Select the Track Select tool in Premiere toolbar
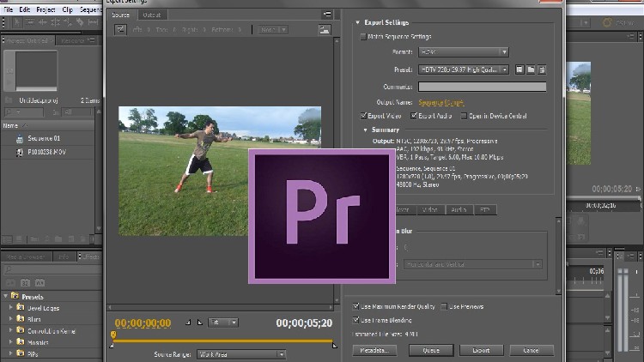This screenshot has width=644, height=362. coord(29,22)
